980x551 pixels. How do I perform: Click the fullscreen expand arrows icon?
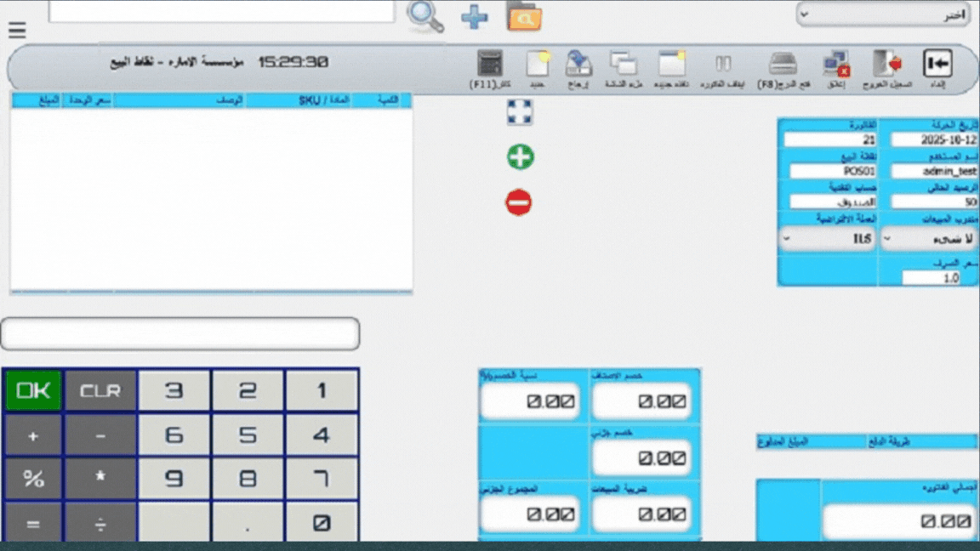[x=520, y=112]
